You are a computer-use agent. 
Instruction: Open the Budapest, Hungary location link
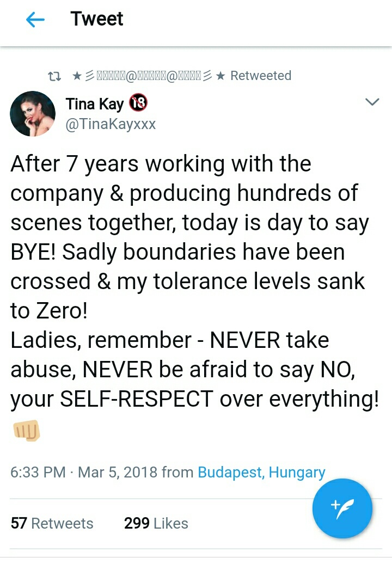[261, 472]
